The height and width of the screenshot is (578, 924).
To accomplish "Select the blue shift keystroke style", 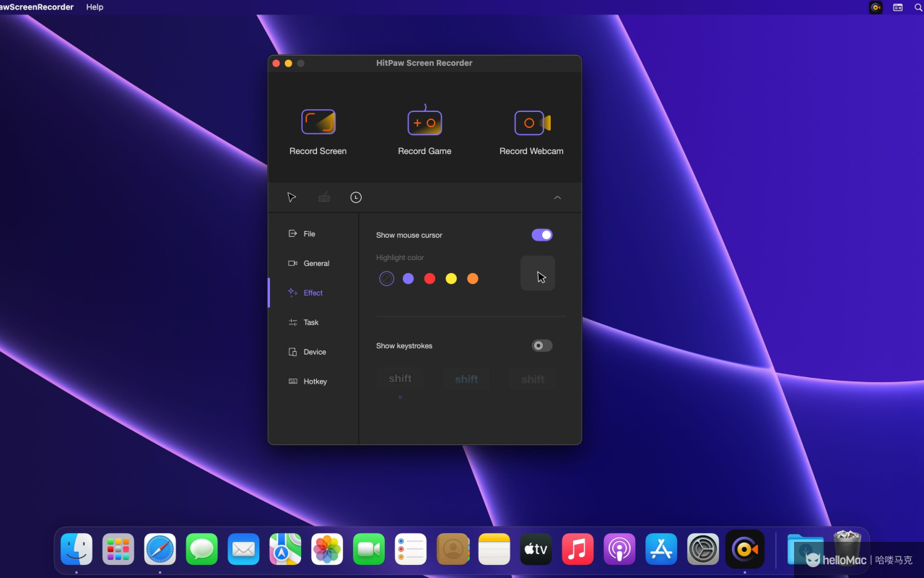I will 466,379.
